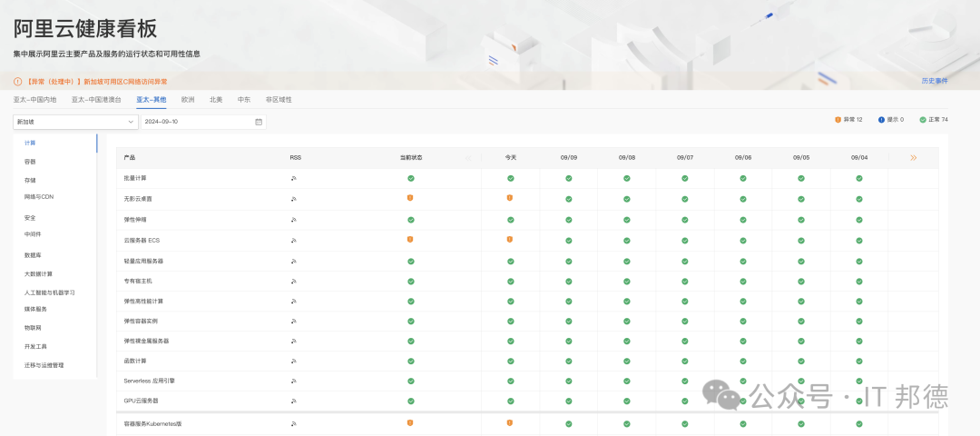Click 异常 12 status legend

coord(848,120)
